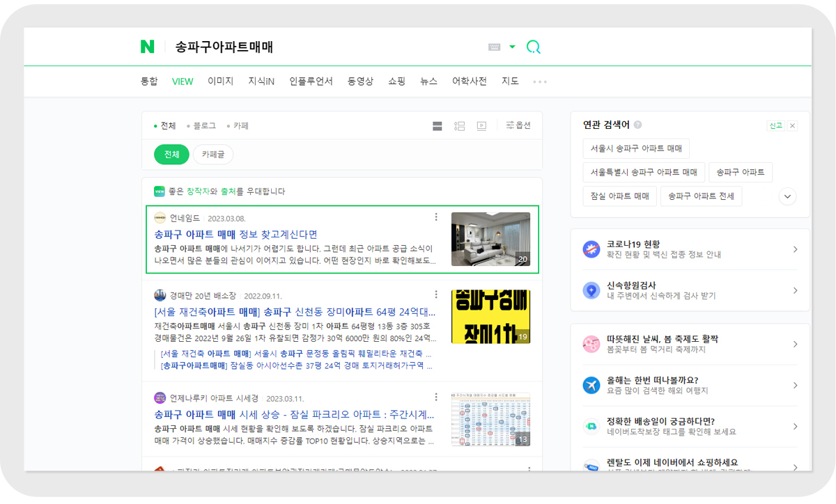Image resolution: width=836 pixels, height=504 pixels.
Task: Click the 신속항원검사 location icon
Action: [x=591, y=290]
